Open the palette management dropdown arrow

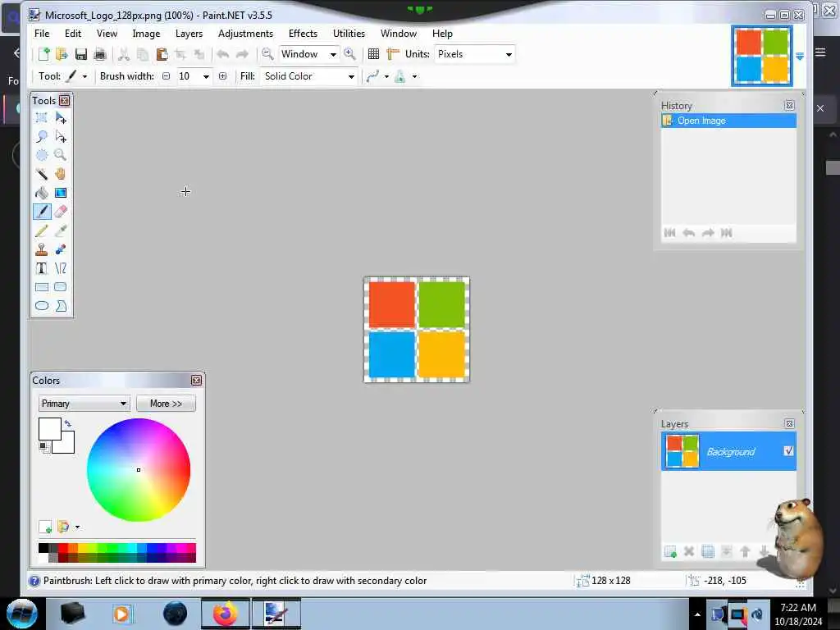coord(78,527)
